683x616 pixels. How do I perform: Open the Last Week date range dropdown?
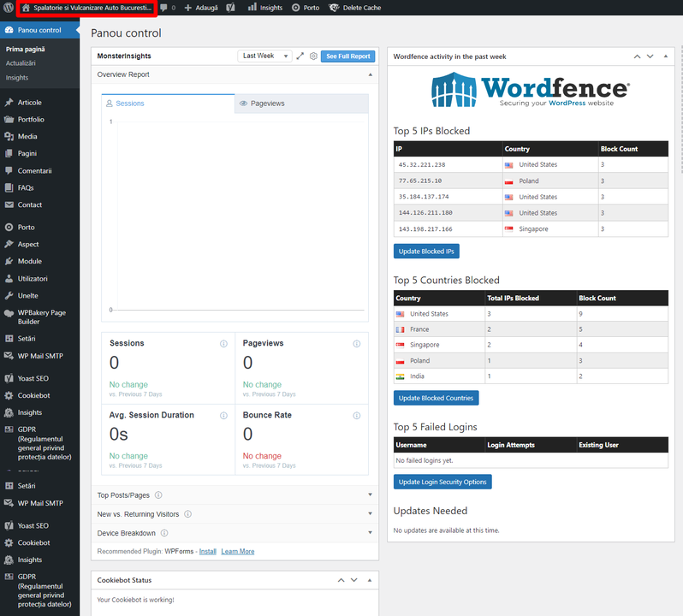tap(264, 56)
